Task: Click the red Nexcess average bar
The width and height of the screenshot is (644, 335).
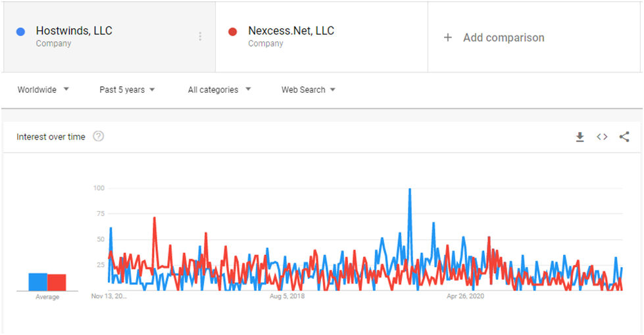Action: point(57,282)
